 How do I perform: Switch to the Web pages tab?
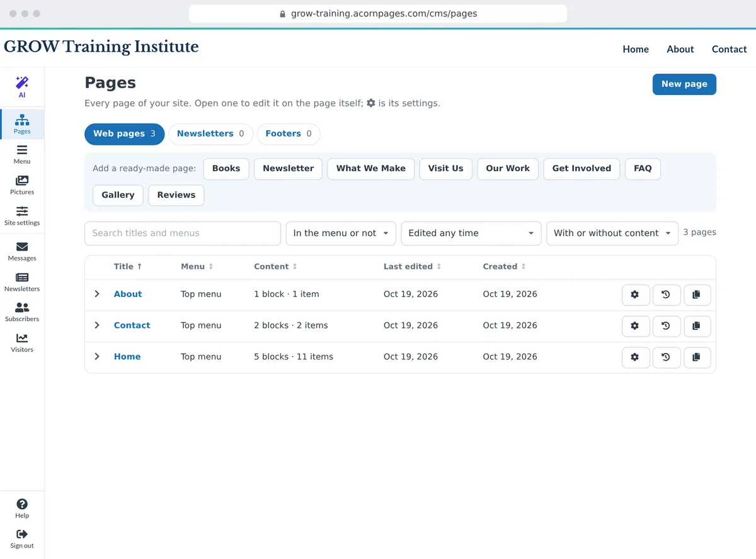point(125,134)
